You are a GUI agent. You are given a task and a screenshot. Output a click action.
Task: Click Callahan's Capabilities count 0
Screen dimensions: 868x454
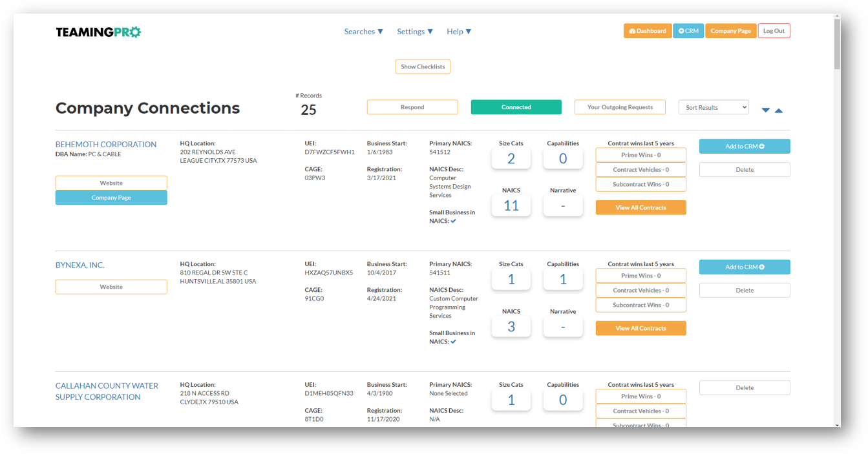[563, 400]
